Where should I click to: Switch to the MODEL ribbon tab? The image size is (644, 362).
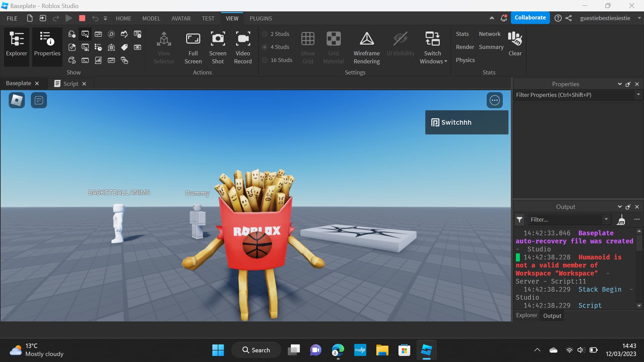151,18
